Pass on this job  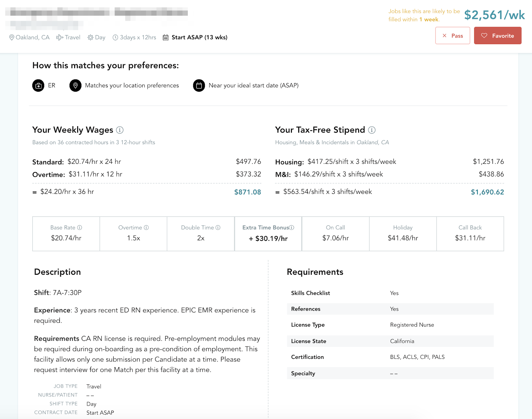(x=453, y=36)
